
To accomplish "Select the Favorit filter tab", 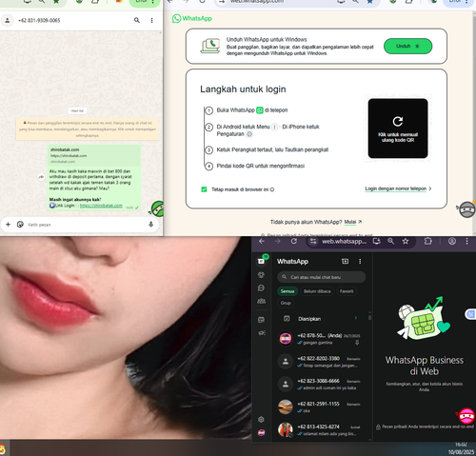I will point(347,291).
